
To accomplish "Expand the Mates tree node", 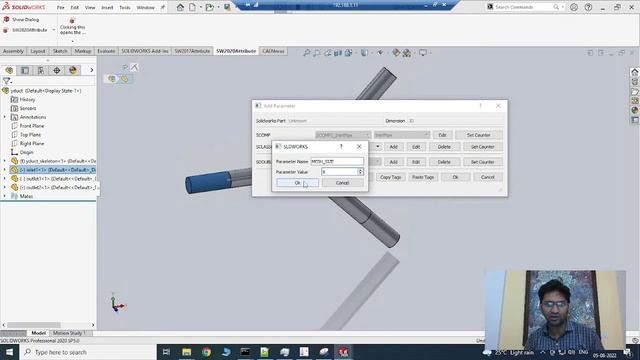I will click(4, 196).
